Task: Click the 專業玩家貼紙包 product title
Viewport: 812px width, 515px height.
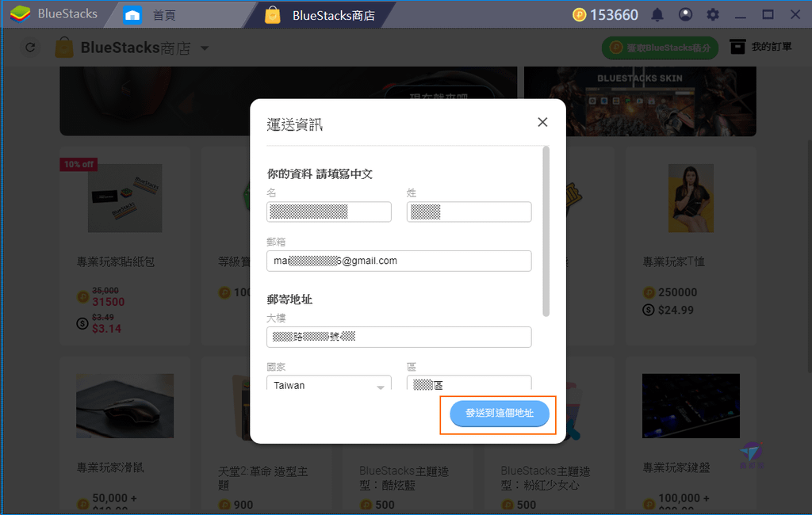Action: [x=116, y=262]
